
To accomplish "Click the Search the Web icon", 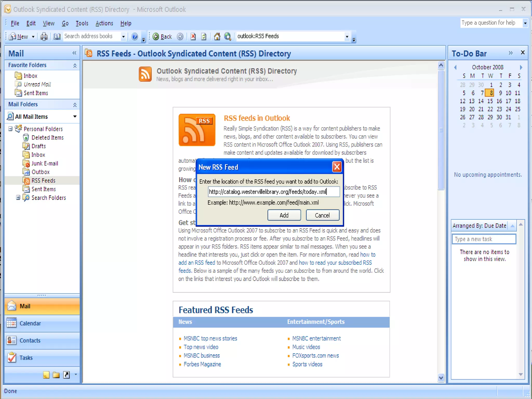I will (228, 37).
